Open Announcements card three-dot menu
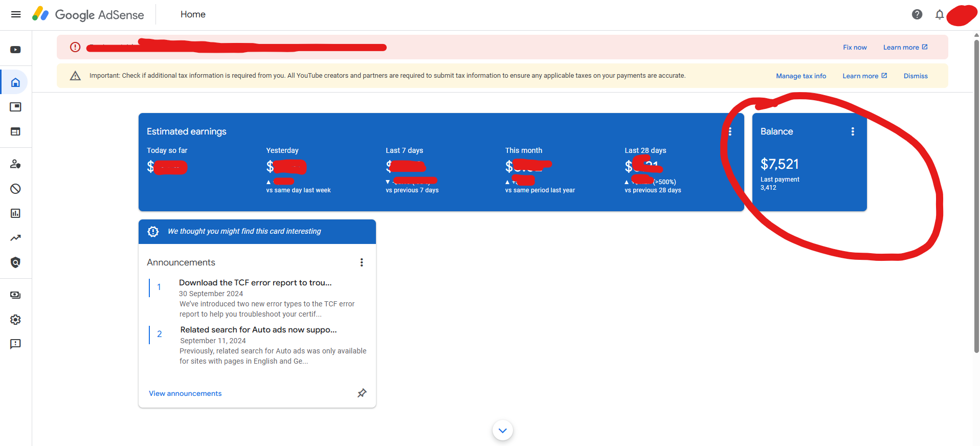 coord(362,262)
